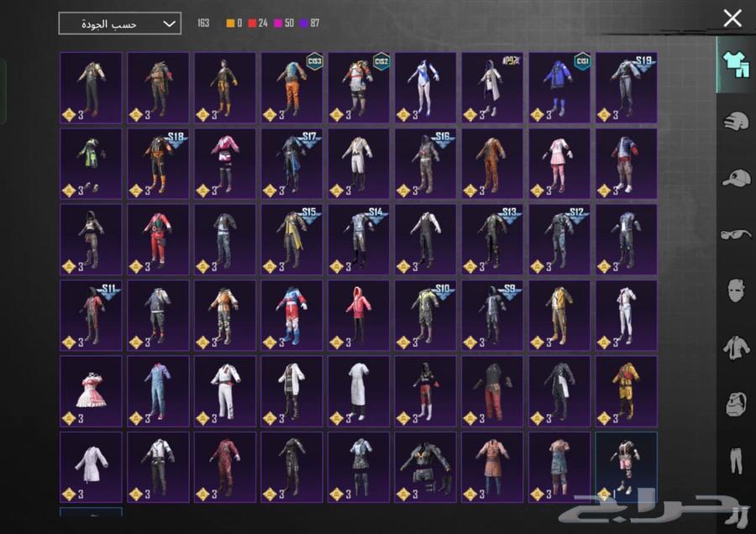Image resolution: width=756 pixels, height=534 pixels.
Task: Pick the S11 season outfit
Action: (x=91, y=316)
